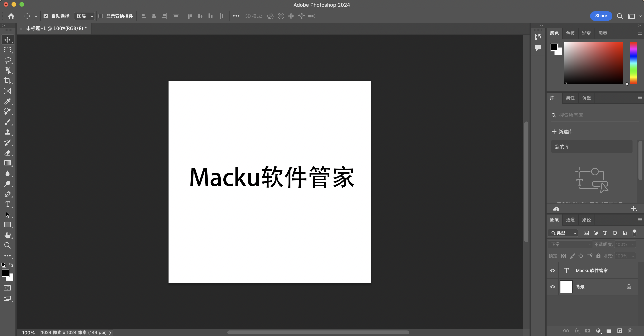Select the Eraser tool
644x336 pixels.
coord(8,153)
